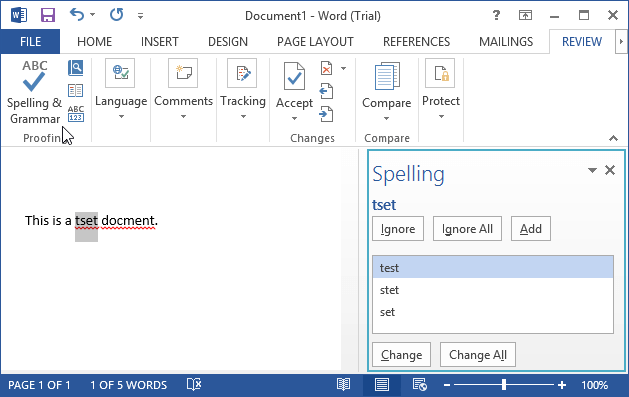Screen dimensions: 629x397
Task: Switch to the REFERENCES tab
Action: [416, 42]
